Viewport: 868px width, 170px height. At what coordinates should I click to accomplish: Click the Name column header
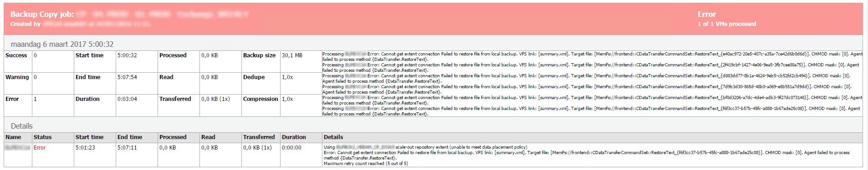tap(13, 137)
